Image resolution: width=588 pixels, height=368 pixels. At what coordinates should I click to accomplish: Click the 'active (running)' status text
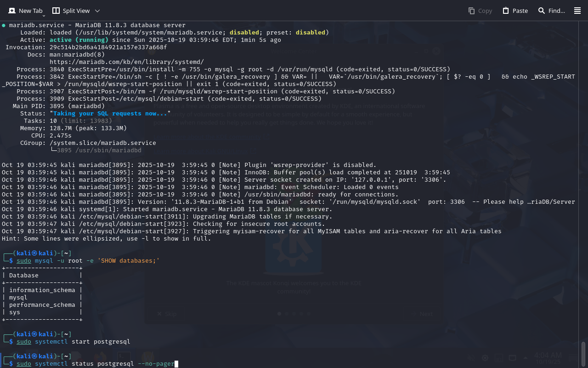79,40
